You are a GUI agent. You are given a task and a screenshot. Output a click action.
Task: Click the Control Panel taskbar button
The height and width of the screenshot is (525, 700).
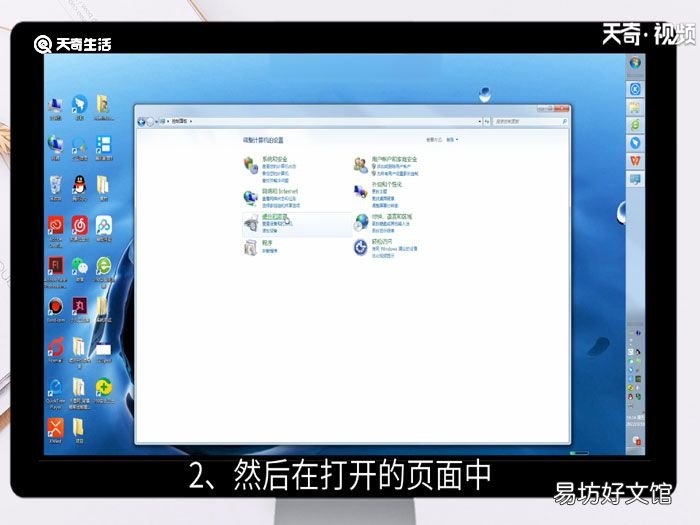(635, 179)
